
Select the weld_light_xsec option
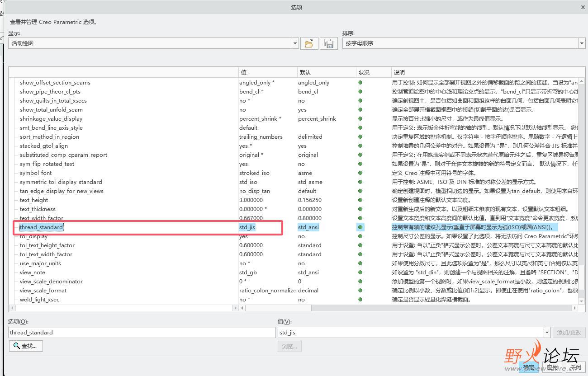point(39,300)
